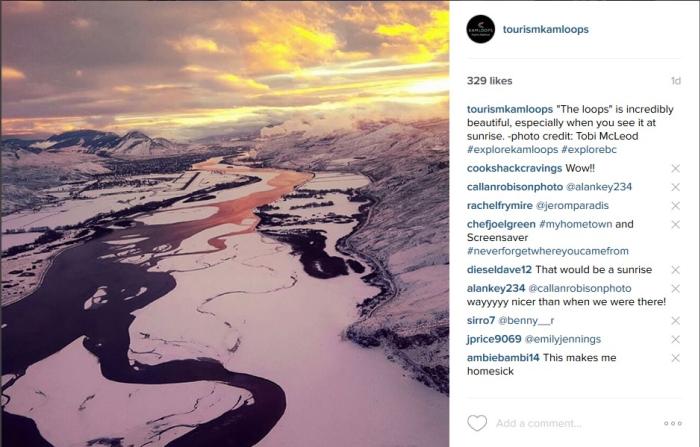The image size is (700, 447).
Task: View the 329 likes list
Action: (489, 81)
